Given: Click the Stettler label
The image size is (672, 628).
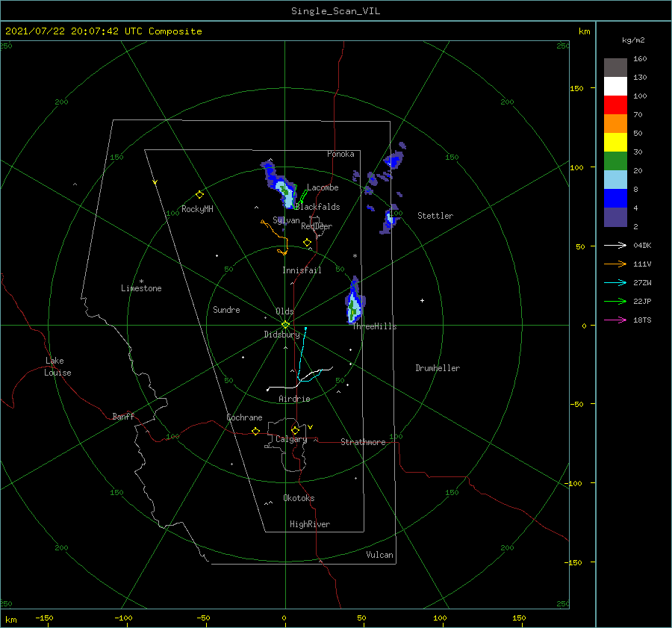Looking at the screenshot, I should (435, 216).
